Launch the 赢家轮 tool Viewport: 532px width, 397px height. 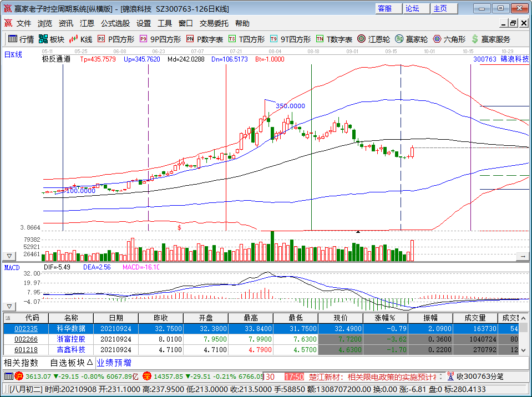[x=411, y=39]
